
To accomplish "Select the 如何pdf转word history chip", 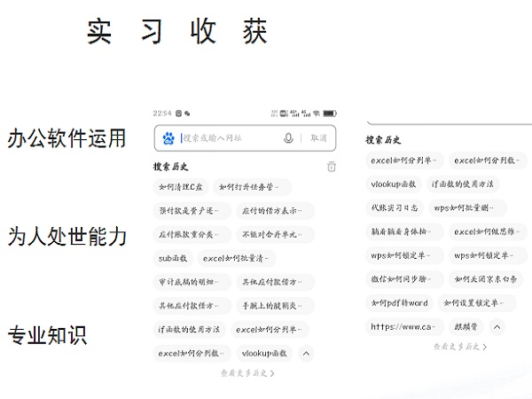I will 399,303.
